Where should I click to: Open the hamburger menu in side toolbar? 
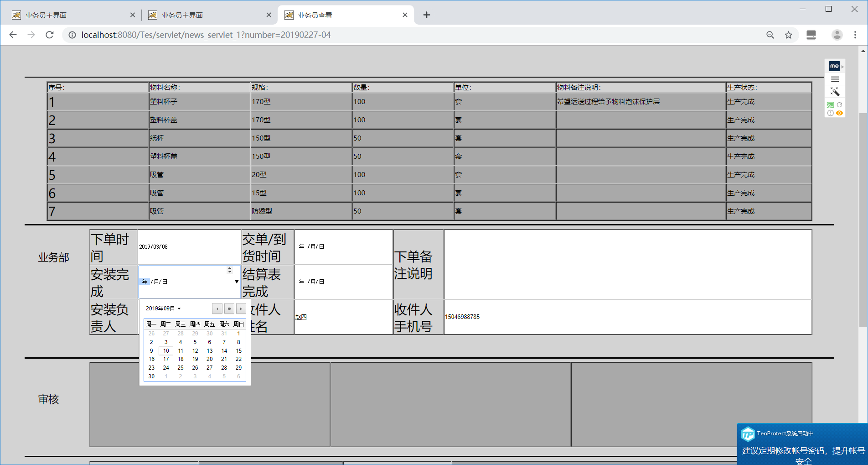[835, 79]
